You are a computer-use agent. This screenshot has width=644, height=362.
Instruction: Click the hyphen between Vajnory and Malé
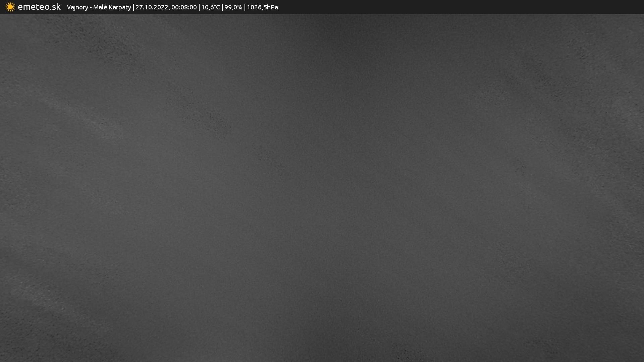pos(91,7)
